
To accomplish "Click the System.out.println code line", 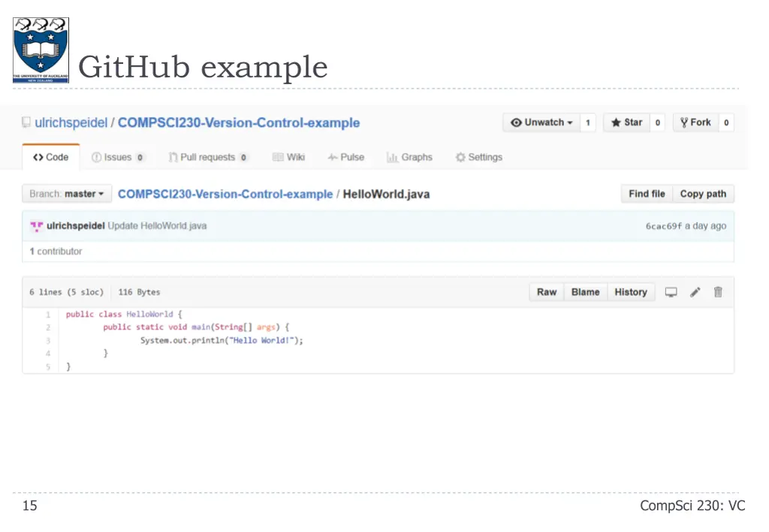I will 222,341.
